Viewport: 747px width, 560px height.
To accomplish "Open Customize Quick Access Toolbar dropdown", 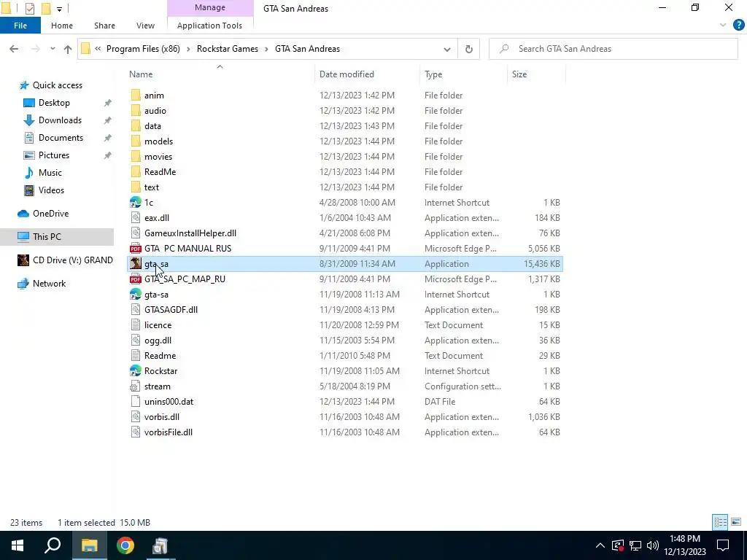I will (59, 9).
